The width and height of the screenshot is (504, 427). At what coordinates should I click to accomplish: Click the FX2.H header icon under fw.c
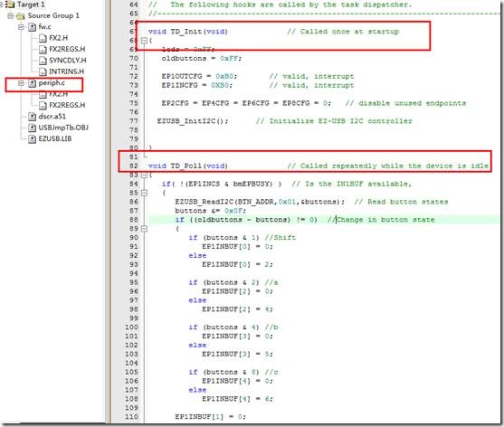coord(43,38)
